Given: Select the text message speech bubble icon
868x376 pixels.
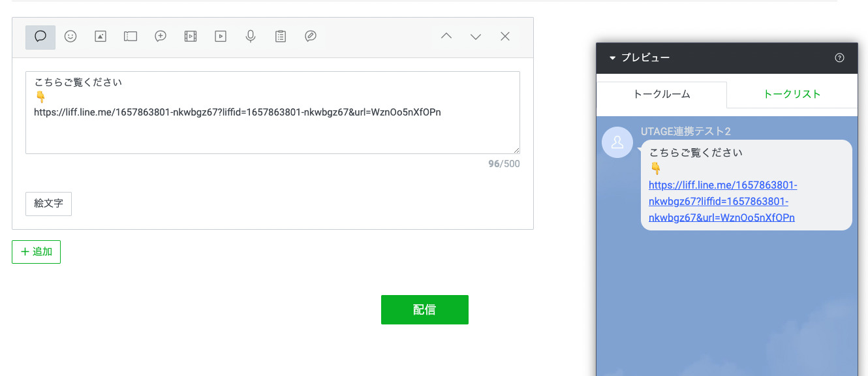Looking at the screenshot, I should [x=40, y=37].
